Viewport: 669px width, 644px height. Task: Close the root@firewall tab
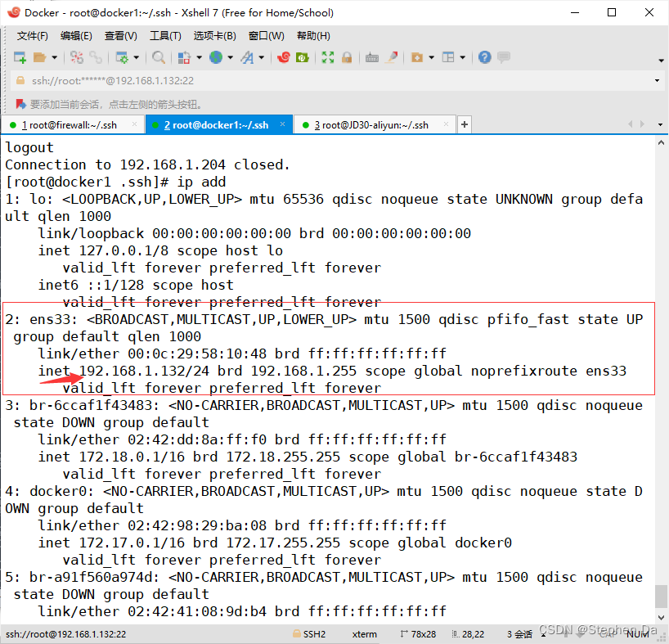point(134,124)
